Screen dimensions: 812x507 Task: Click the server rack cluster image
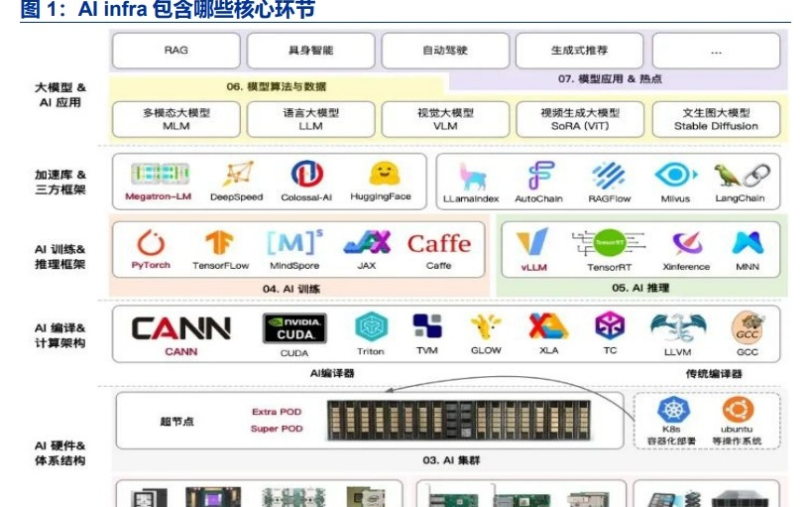[459, 420]
